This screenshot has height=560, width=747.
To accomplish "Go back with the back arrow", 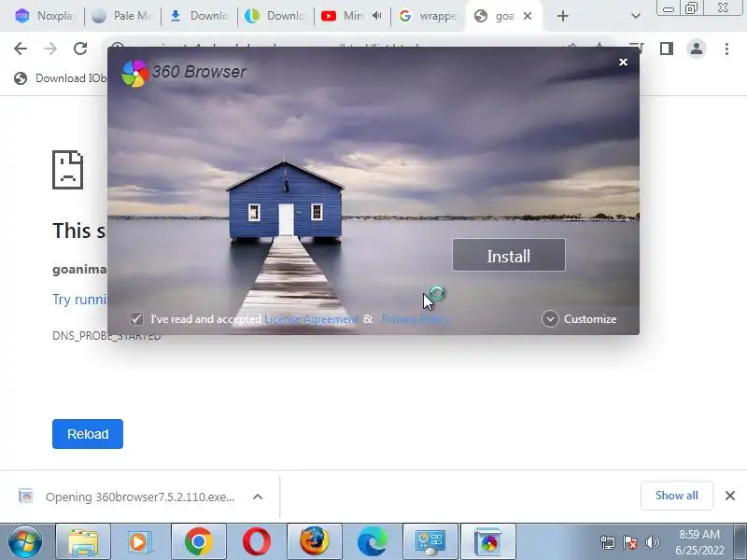I will (x=21, y=49).
